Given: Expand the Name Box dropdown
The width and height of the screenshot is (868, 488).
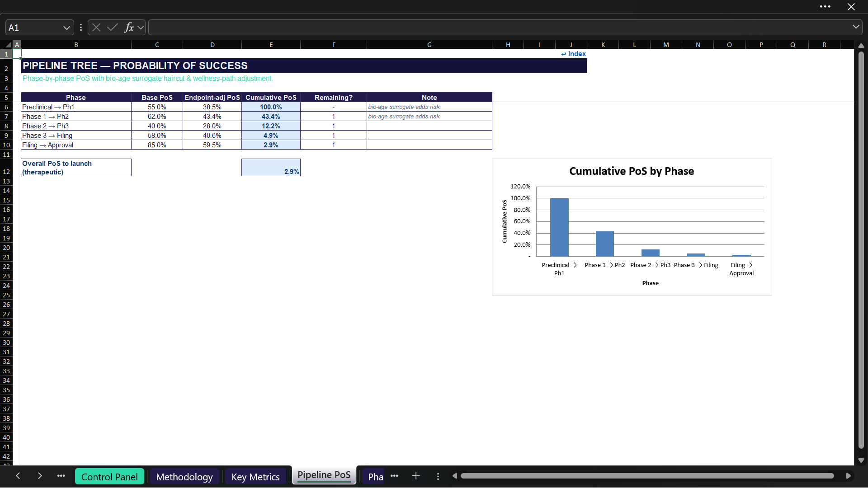Looking at the screenshot, I should [66, 28].
